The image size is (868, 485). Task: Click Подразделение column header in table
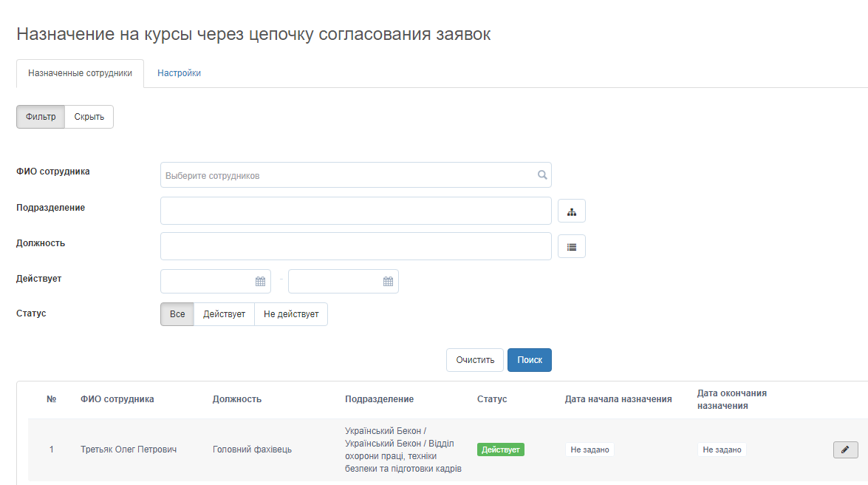[x=379, y=399]
